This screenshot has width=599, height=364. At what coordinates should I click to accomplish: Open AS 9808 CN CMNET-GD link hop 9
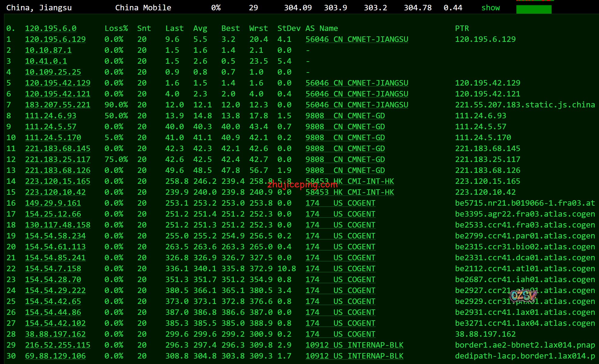click(345, 127)
